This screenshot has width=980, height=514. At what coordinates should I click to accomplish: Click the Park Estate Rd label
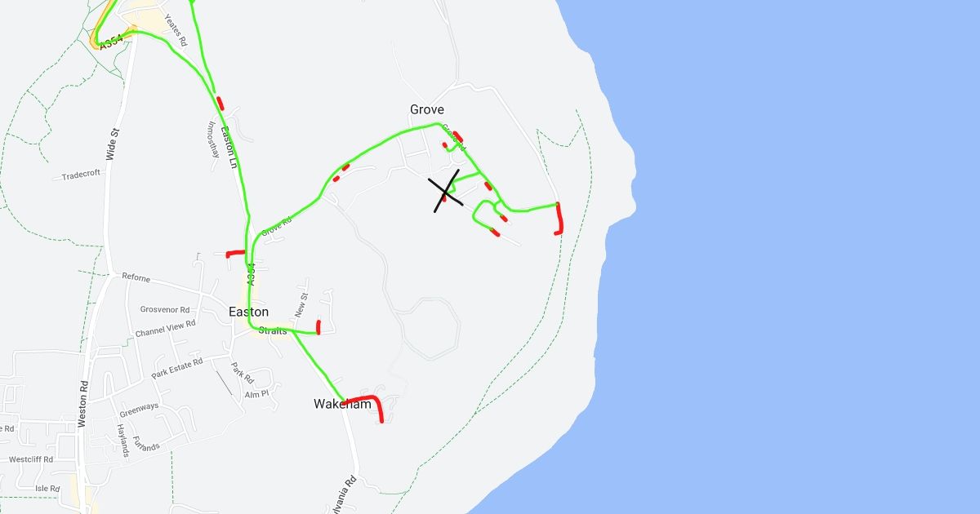177,368
